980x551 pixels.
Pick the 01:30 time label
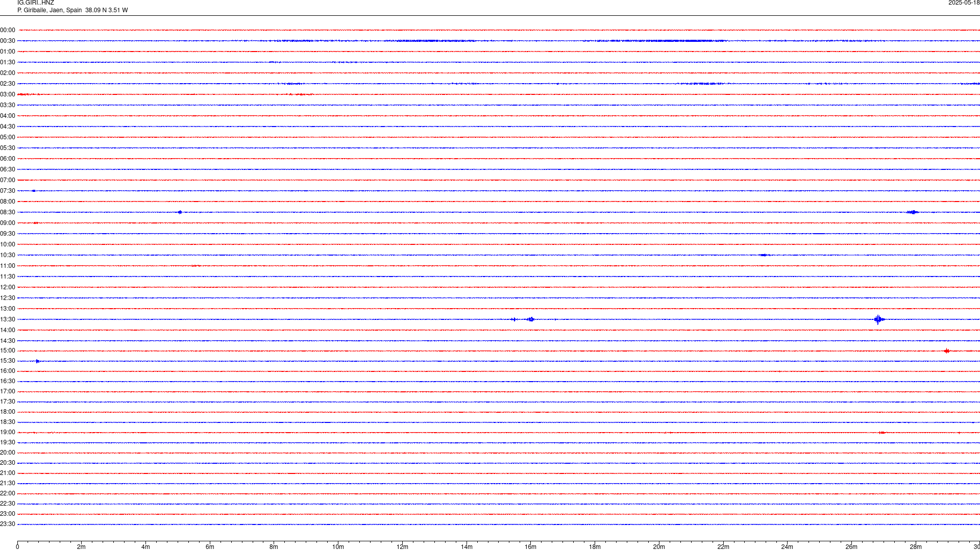[x=8, y=62]
